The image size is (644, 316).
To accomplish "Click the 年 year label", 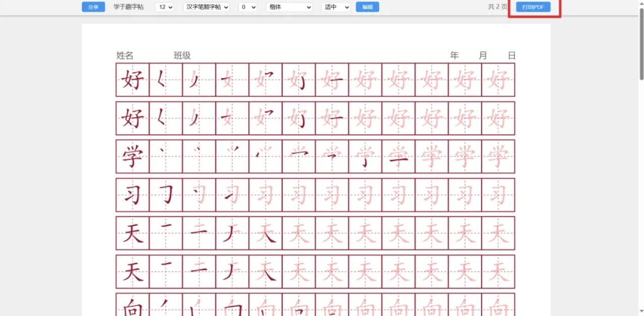I will pos(454,56).
